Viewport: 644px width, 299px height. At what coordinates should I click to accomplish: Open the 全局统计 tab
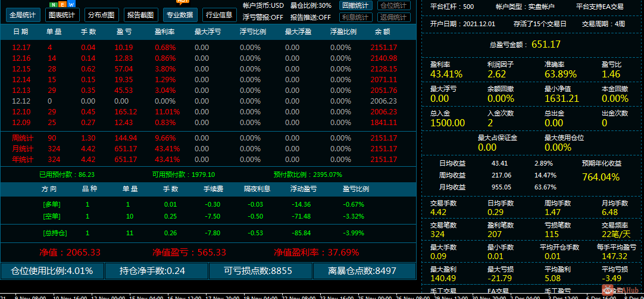[x=23, y=15]
